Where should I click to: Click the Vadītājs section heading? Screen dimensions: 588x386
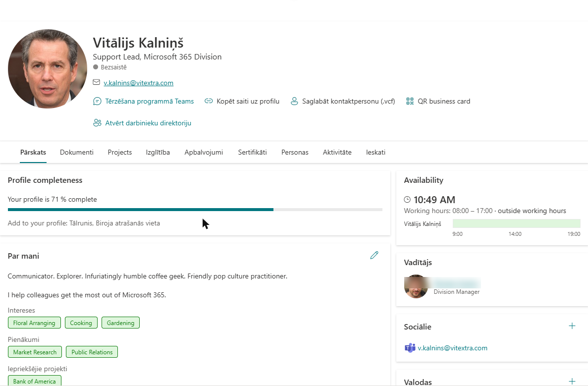pos(418,262)
